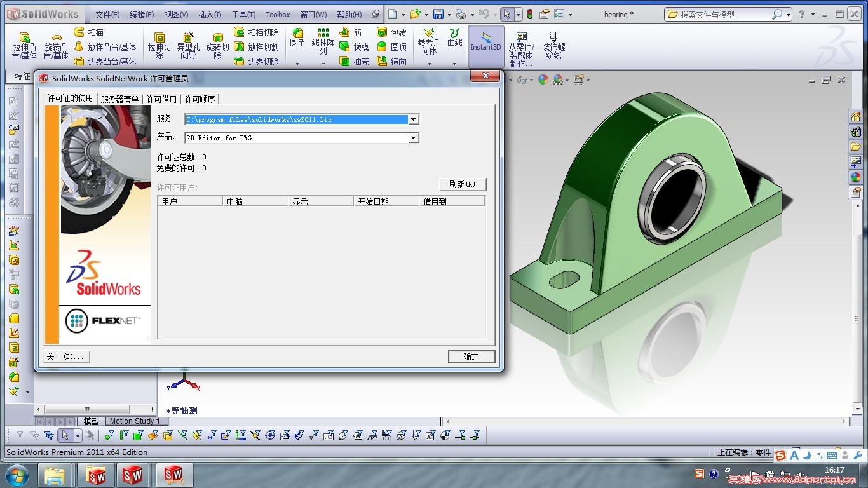Switch to the 服务器清单 tab
868x488 pixels.
pyautogui.click(x=119, y=99)
